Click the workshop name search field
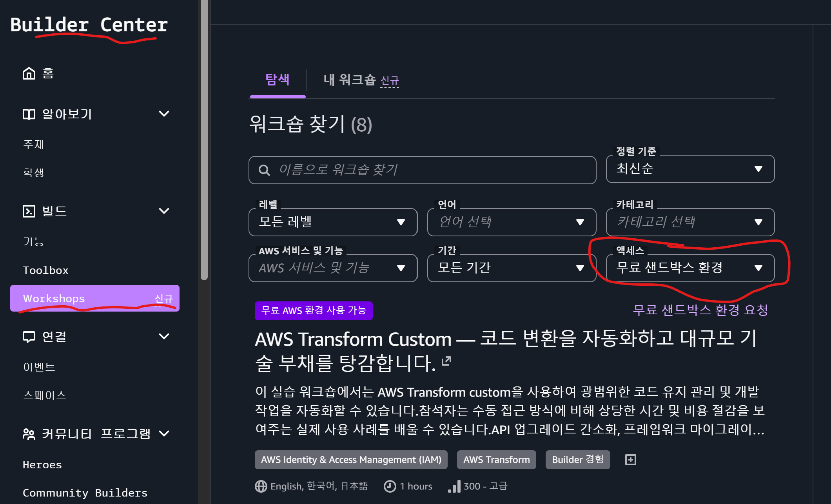This screenshot has height=504, width=831. 423,170
